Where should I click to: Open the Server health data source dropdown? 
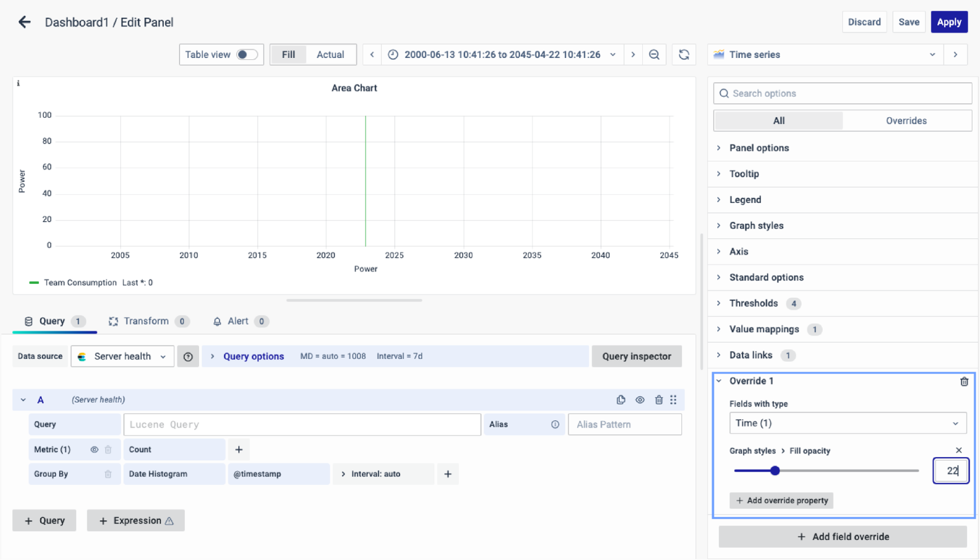[123, 356]
